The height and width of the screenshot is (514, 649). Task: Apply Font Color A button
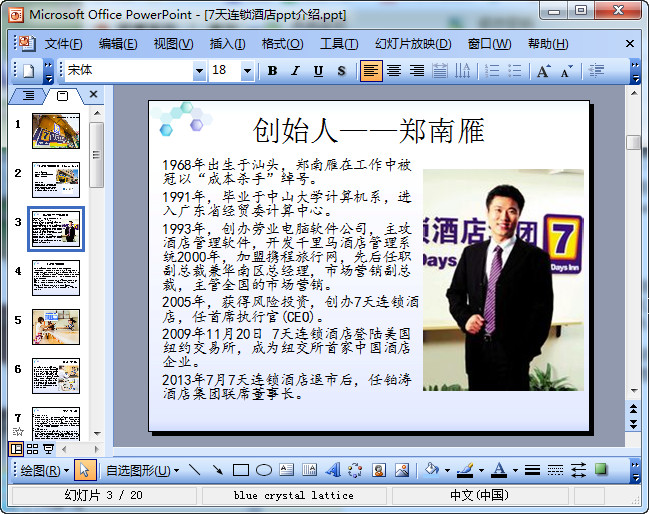coord(499,470)
